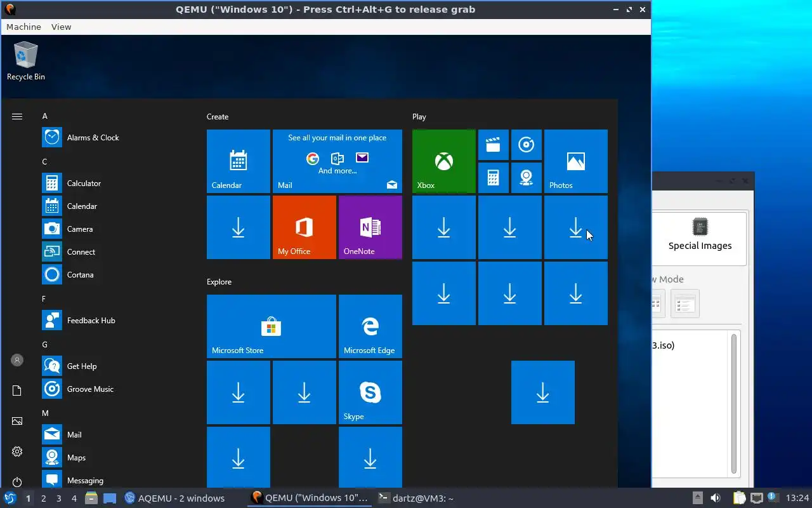Screen dimensions: 812x508
Task: Click the letter G header in app list
Action: [45, 345]
